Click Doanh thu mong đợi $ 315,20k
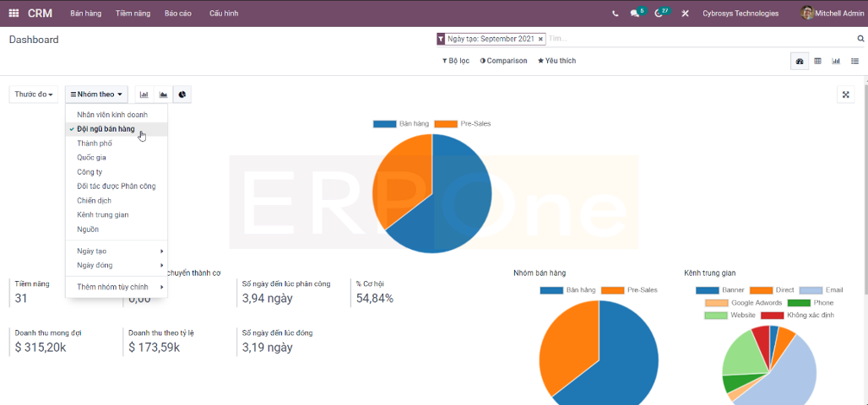 pyautogui.click(x=49, y=342)
